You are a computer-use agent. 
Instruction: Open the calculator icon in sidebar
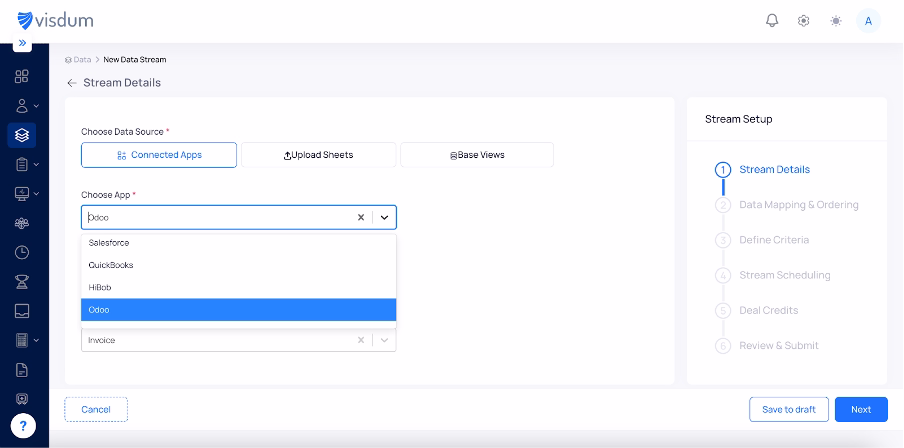click(x=22, y=340)
